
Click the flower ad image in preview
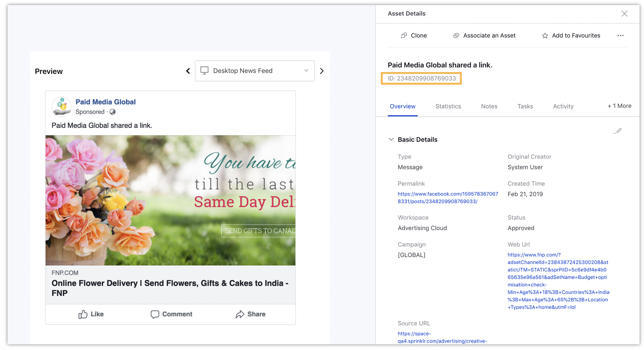click(x=170, y=200)
